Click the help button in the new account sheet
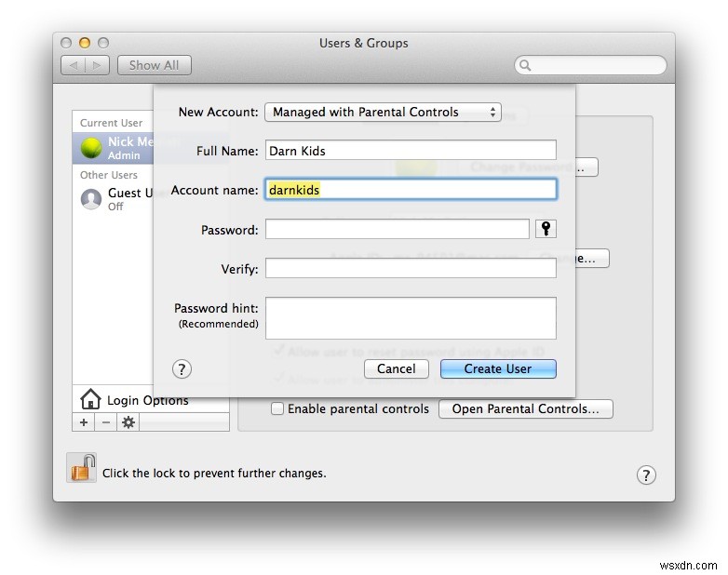This screenshot has width=728, height=575. pos(182,369)
